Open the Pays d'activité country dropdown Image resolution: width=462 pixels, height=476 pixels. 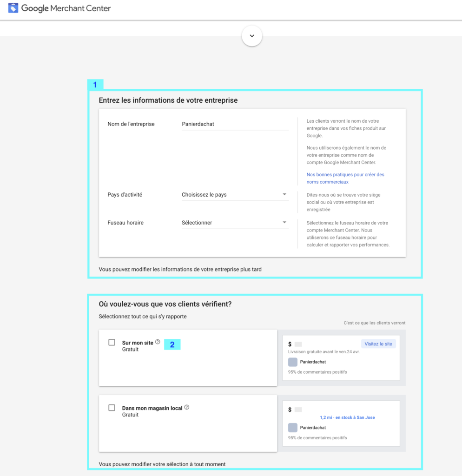(235, 195)
